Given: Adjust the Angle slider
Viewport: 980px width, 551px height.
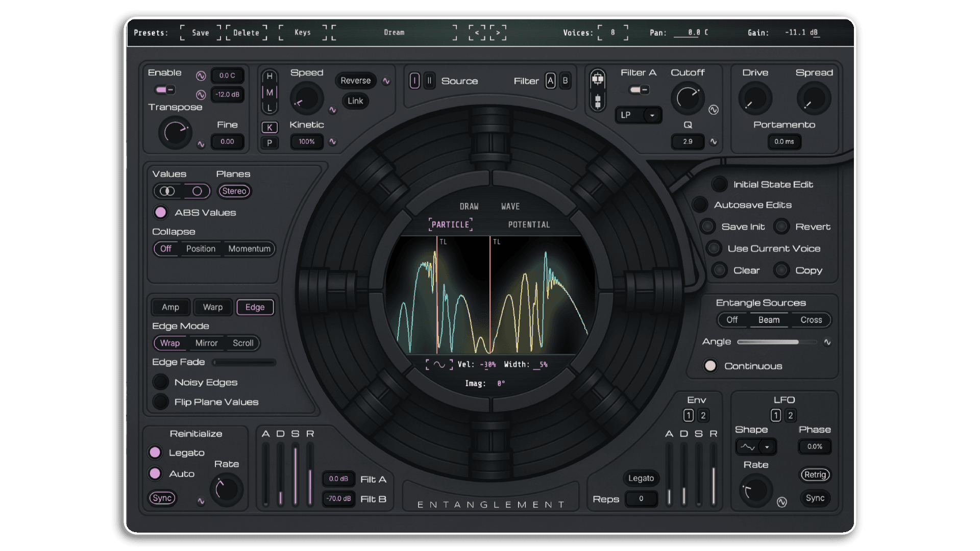Looking at the screenshot, I should pyautogui.click(x=776, y=342).
